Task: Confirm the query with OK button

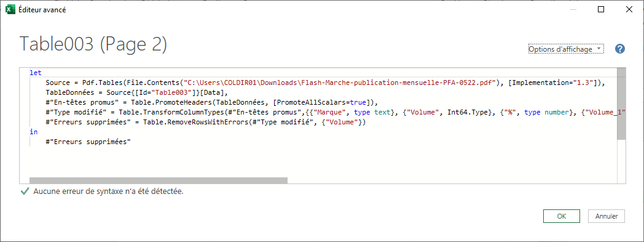Action: coord(562,216)
